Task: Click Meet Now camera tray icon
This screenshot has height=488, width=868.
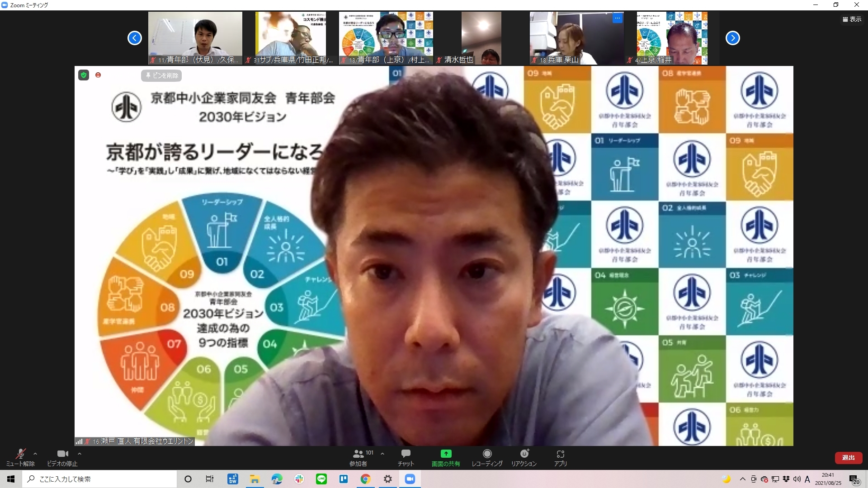Action: pos(754,479)
